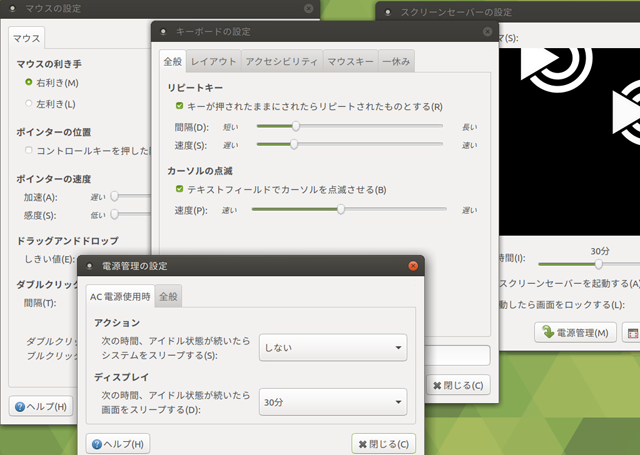Switch to the レイアウト tab
640x455 pixels.
tap(213, 62)
